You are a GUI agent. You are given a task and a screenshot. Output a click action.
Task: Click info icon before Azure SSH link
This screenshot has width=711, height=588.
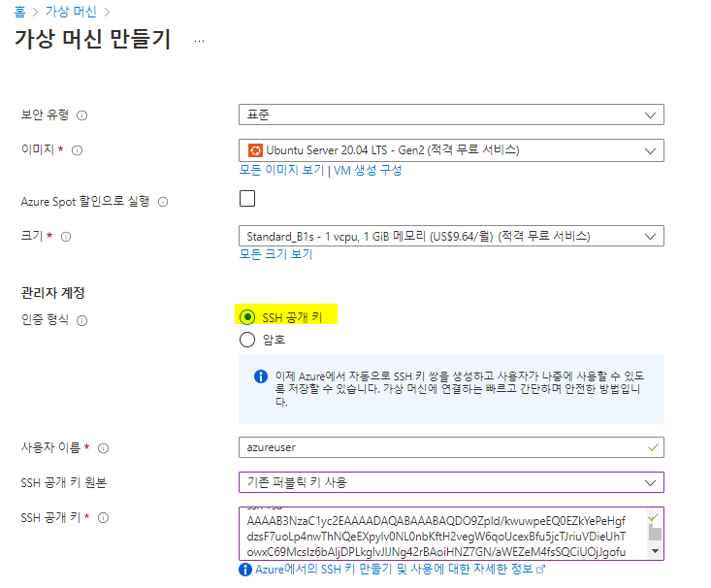pyautogui.click(x=245, y=570)
